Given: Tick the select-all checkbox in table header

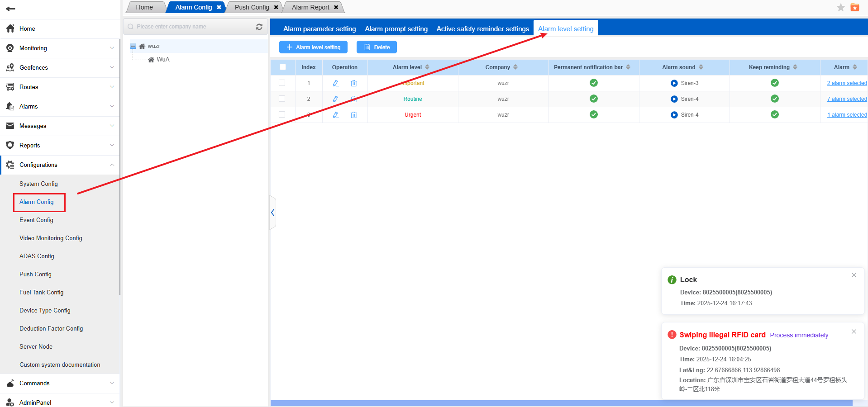Looking at the screenshot, I should [283, 67].
